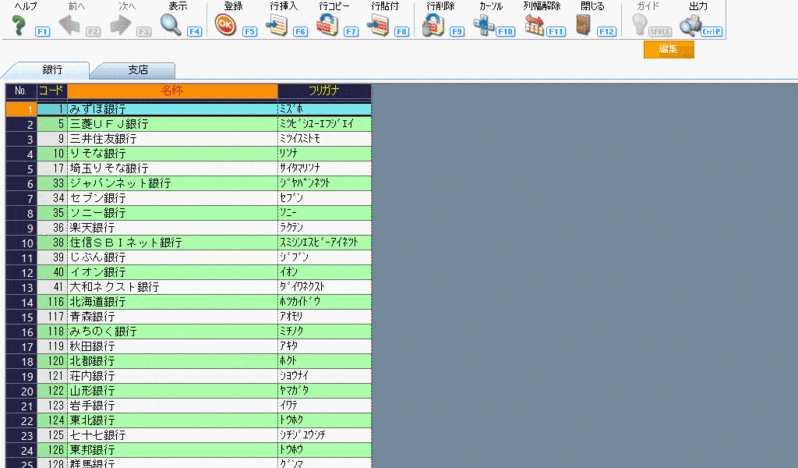Select the みちのく銀行 cell
Viewport: 798px width, 468px height.
pyautogui.click(x=173, y=331)
